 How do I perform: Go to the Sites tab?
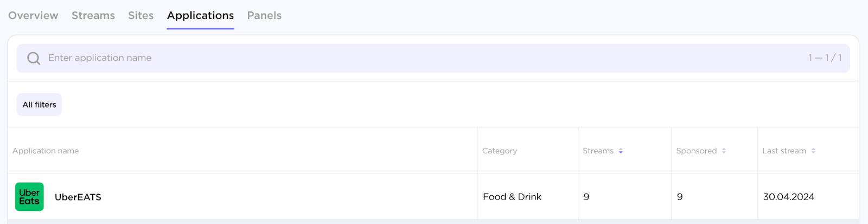[x=141, y=16]
